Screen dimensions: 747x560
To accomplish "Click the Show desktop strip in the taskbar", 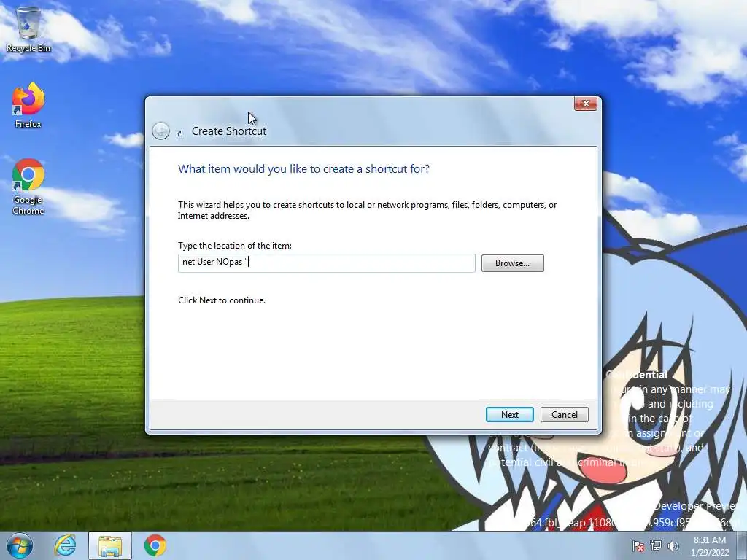I will (743, 545).
